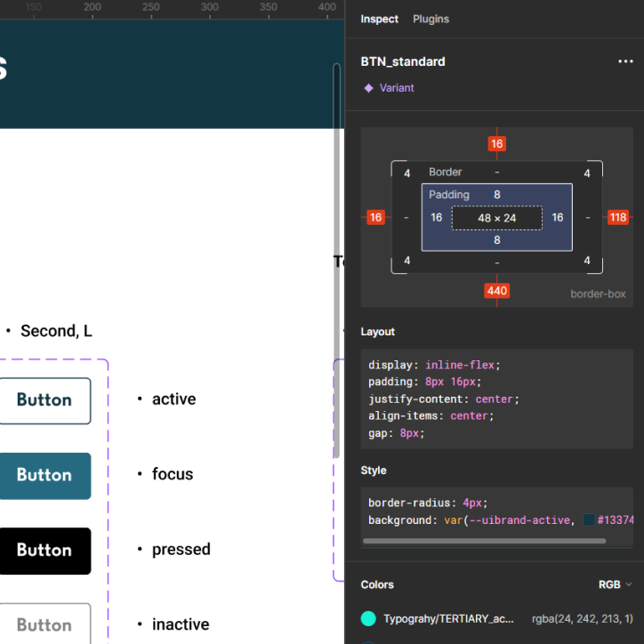Click the background color swatch in Style code
This screenshot has height=644, width=644.
pos(589,520)
